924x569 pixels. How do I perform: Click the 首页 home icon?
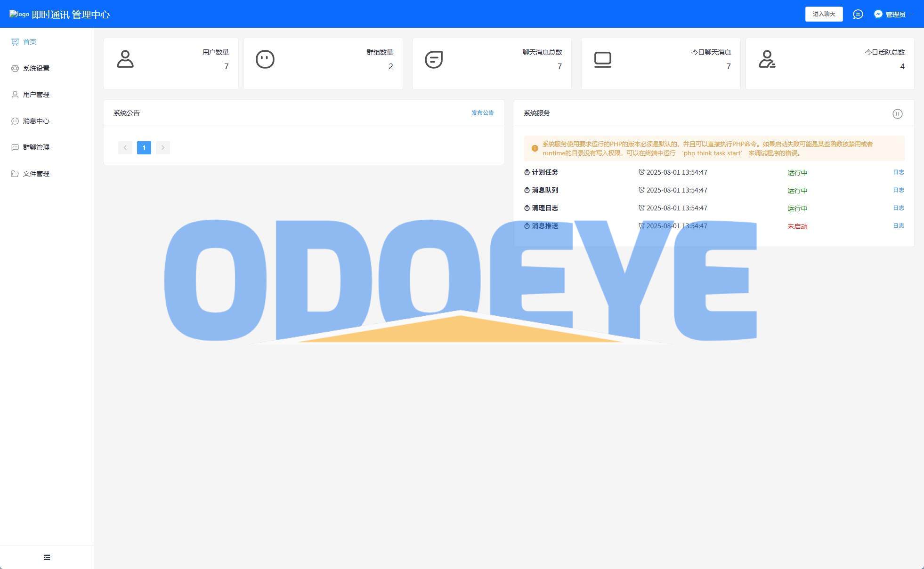point(15,42)
